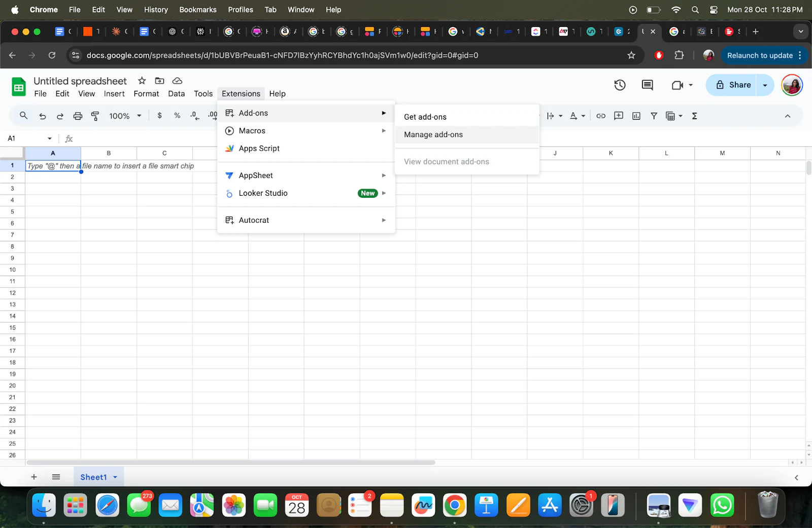Click the print icon in toolbar
The height and width of the screenshot is (528, 812).
[x=78, y=116]
